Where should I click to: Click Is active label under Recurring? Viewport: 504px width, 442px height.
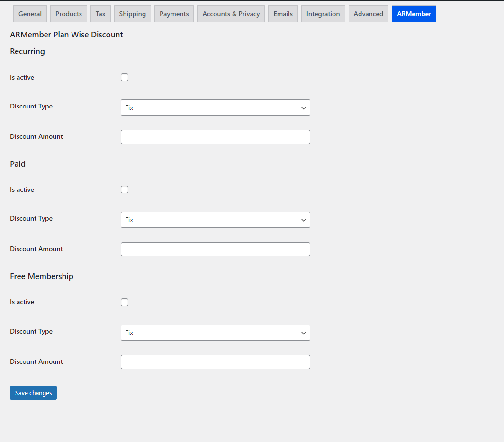pyautogui.click(x=22, y=78)
